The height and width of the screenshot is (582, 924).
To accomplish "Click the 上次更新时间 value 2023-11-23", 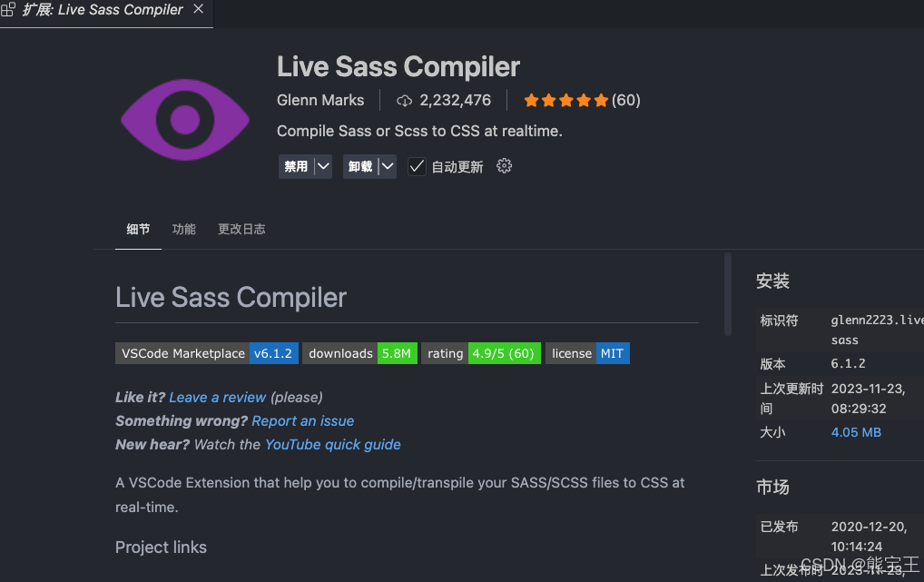I will click(x=868, y=399).
